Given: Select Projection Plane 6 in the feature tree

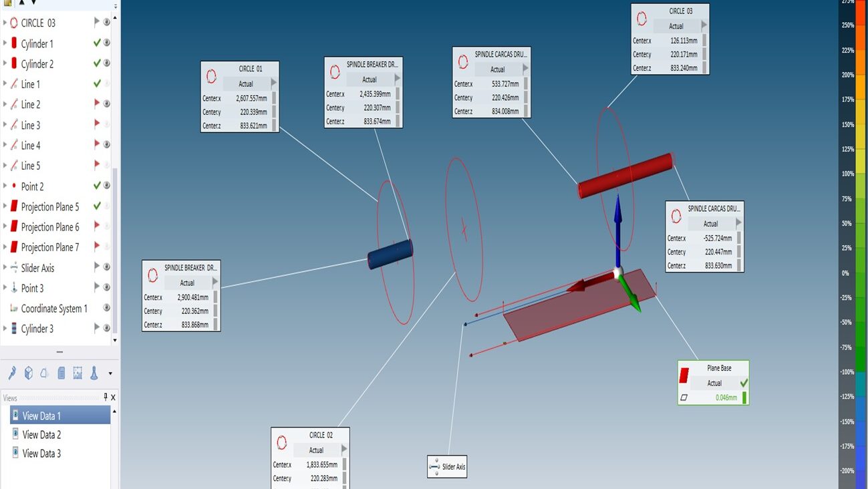Looking at the screenshot, I should (x=50, y=227).
